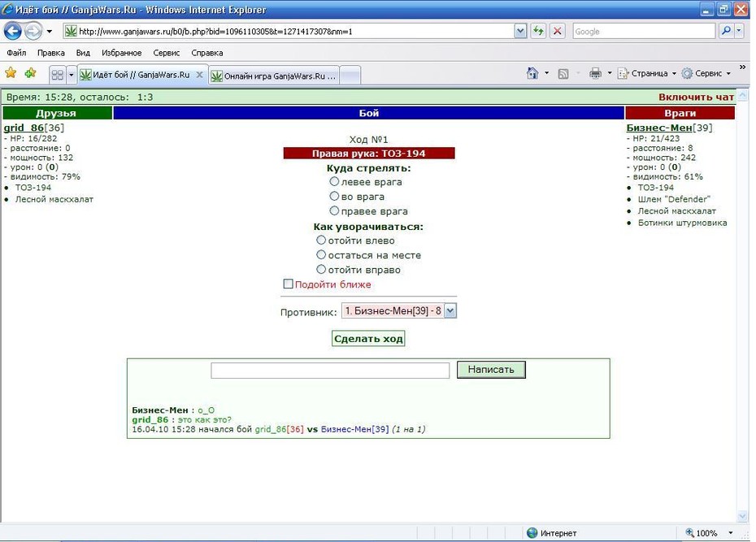Open recent pages dropdown next to Forward

[x=49, y=32]
